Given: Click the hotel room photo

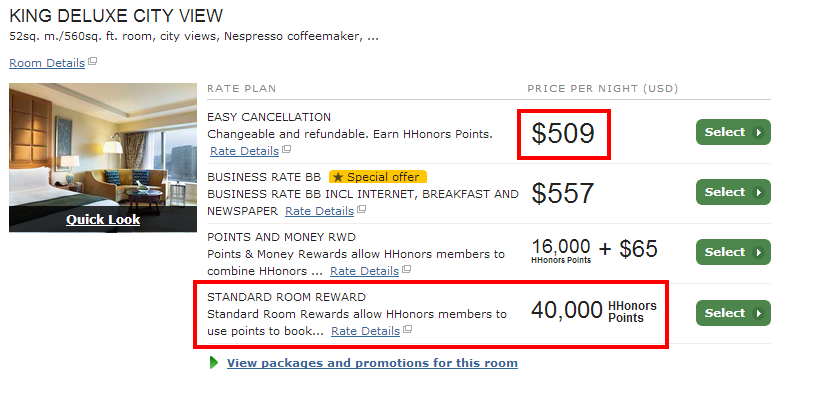Looking at the screenshot, I should coord(103,147).
